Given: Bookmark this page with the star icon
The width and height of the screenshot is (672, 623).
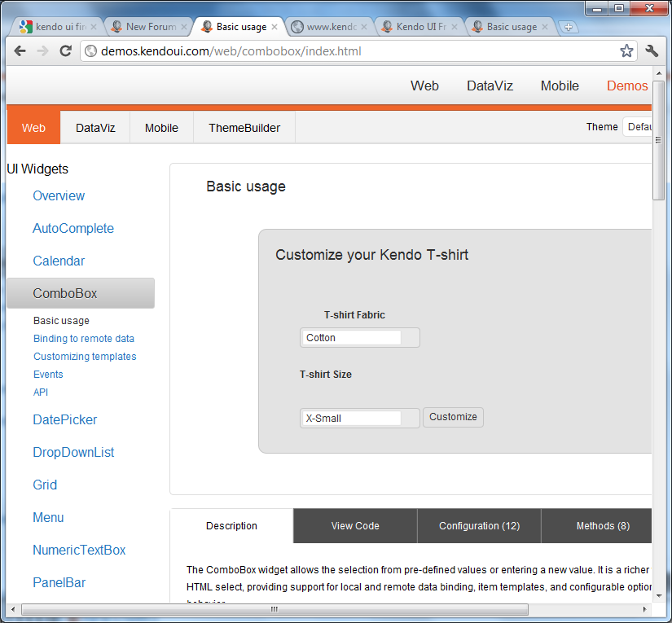Looking at the screenshot, I should 626,51.
